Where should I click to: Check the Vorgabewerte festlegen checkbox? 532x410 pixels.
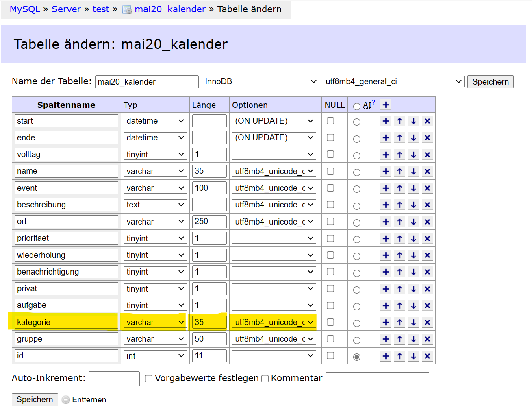point(149,379)
